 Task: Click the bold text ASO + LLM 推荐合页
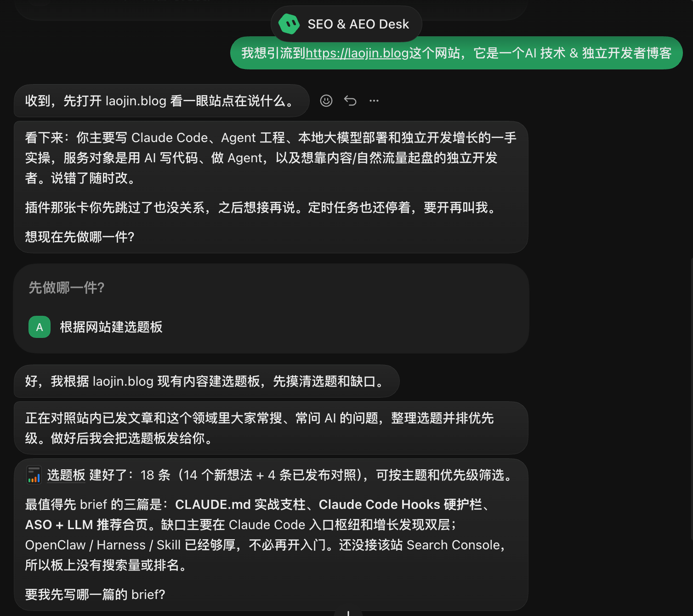86,525
